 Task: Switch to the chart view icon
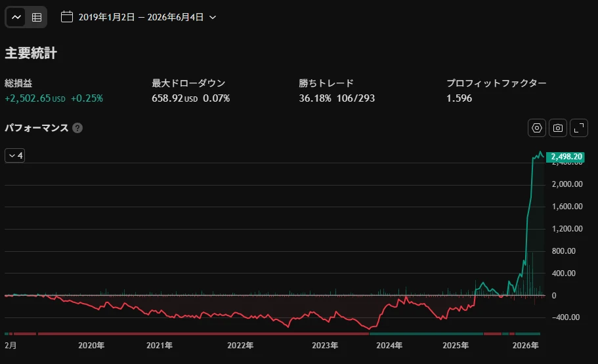[16, 17]
